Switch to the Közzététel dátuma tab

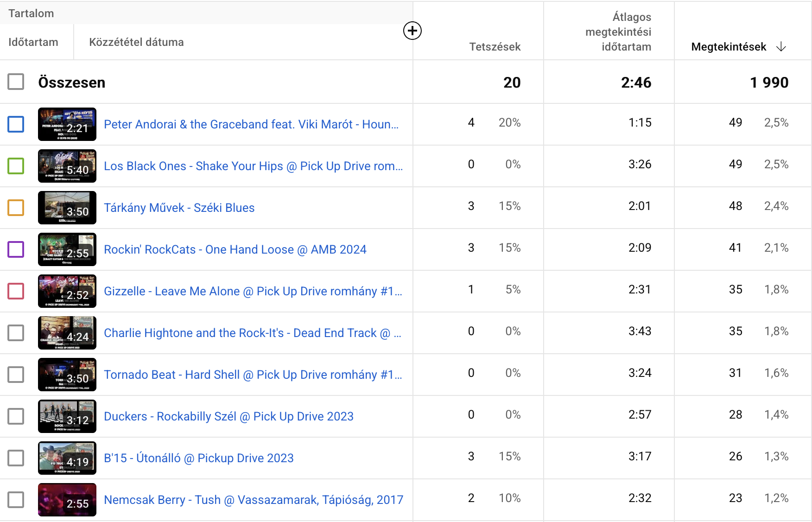[136, 42]
